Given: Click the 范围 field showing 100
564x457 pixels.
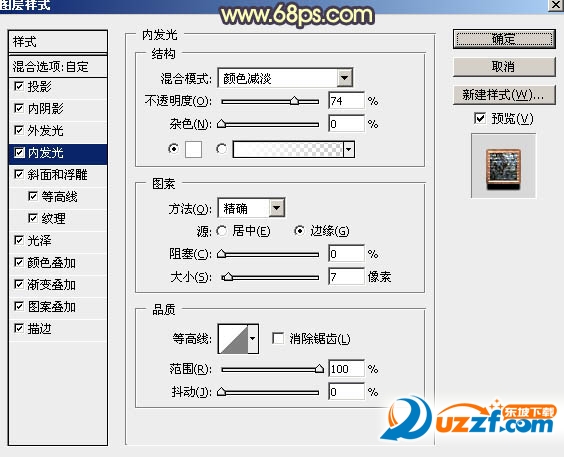Looking at the screenshot, I should point(346,369).
